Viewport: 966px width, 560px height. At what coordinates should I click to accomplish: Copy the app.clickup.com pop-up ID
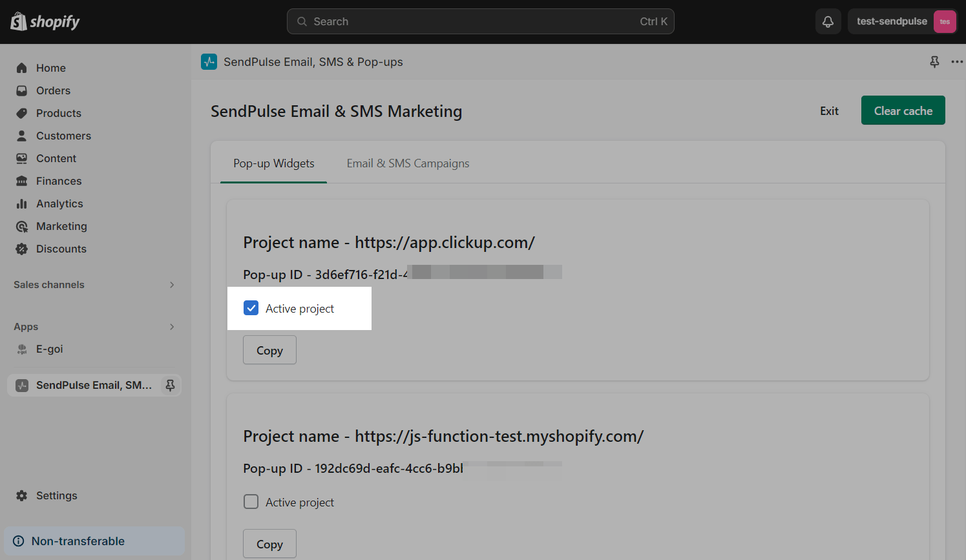(269, 350)
